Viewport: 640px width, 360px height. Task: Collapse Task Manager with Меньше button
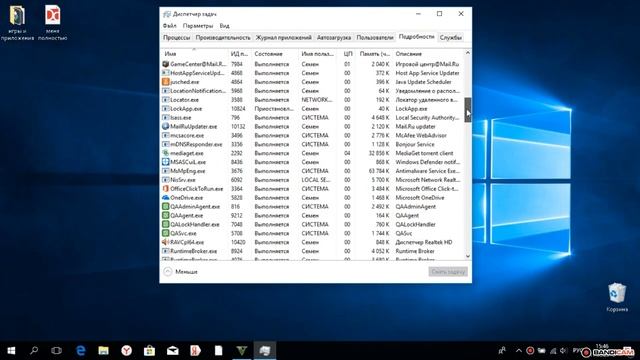(181, 271)
